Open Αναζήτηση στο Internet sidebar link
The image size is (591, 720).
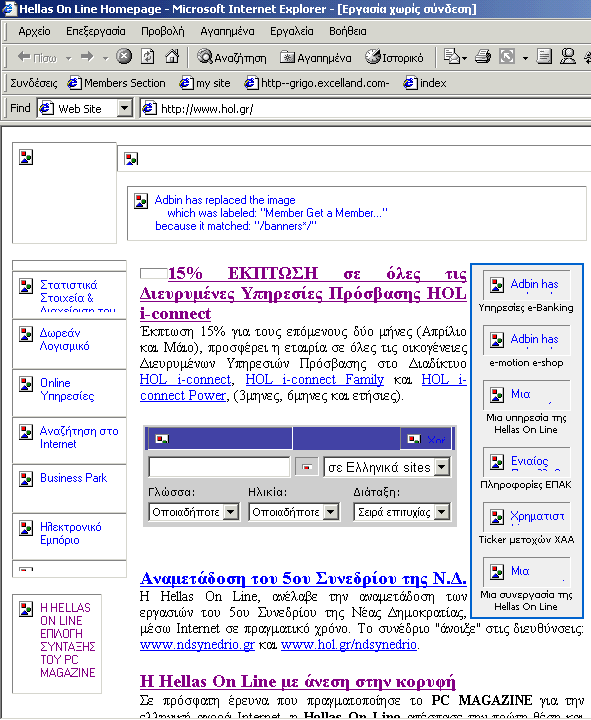click(x=79, y=438)
